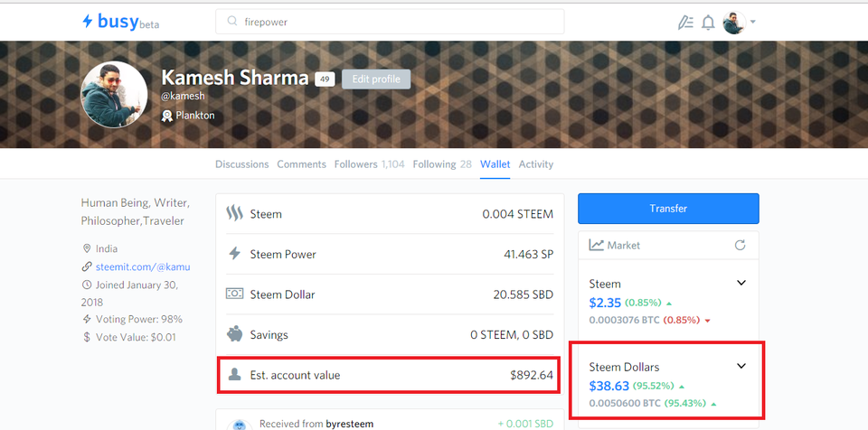Switch to the Comments tab
The width and height of the screenshot is (868, 430).
point(302,164)
